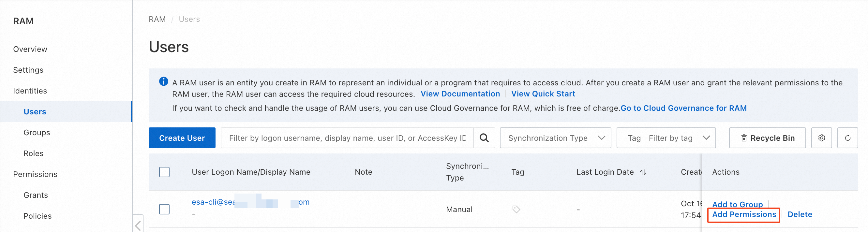Click the refresh list icon
868x232 pixels.
click(x=847, y=138)
